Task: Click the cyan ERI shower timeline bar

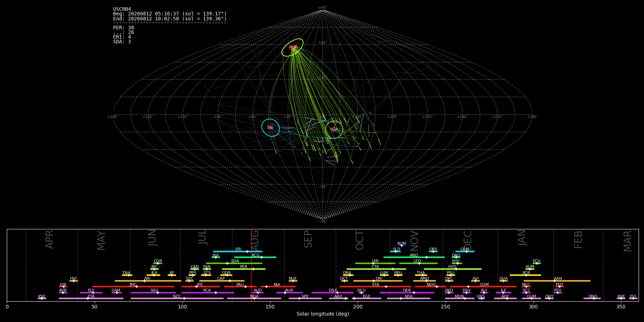Action: (x=238, y=252)
